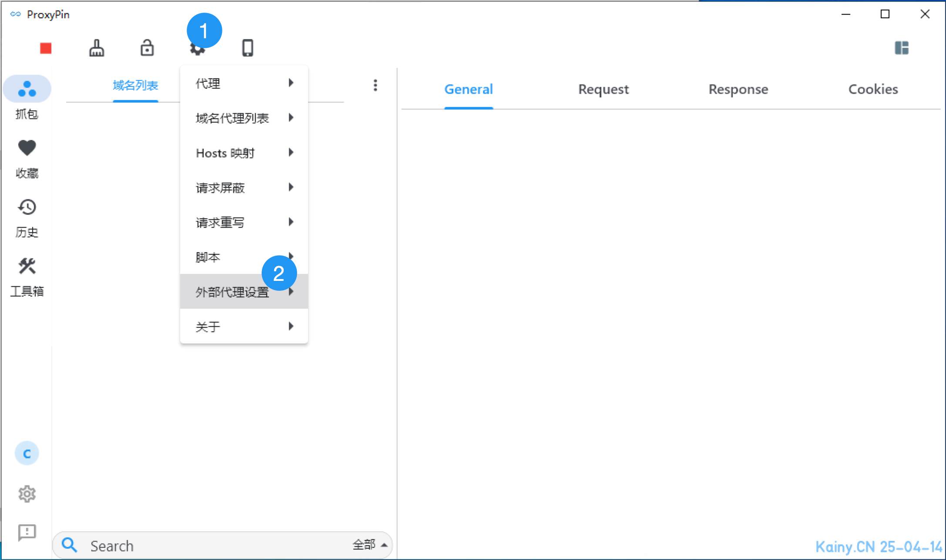946x560 pixels.
Task: Stop capture with red square button
Action: point(46,48)
